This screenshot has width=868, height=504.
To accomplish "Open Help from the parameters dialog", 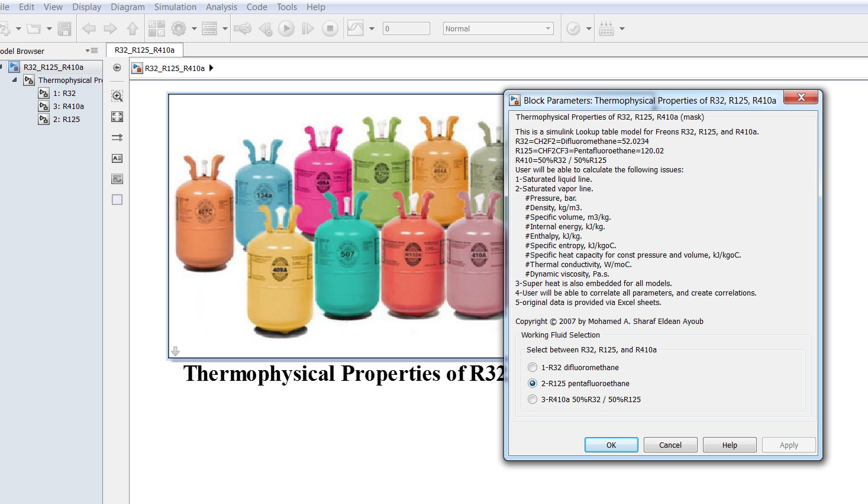I will (x=729, y=444).
